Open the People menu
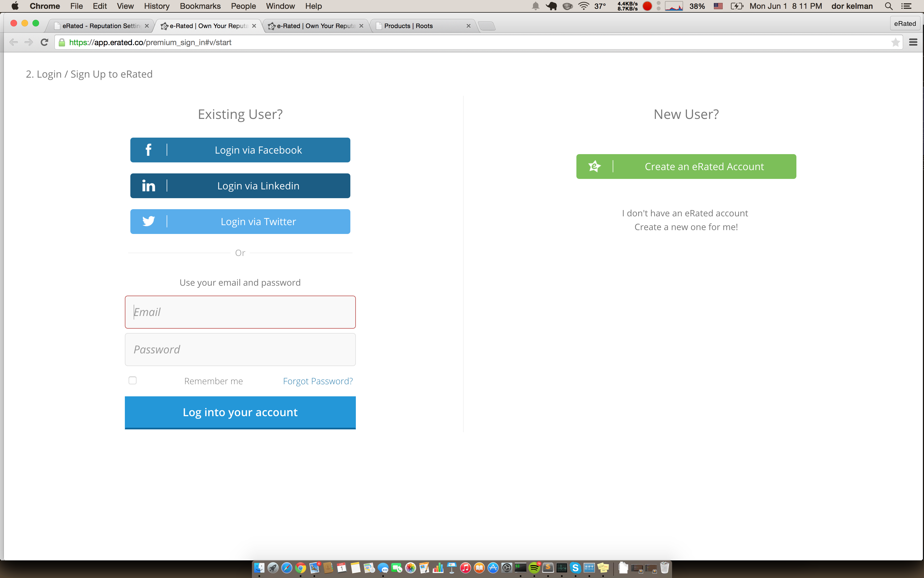Image resolution: width=924 pixels, height=578 pixels. point(243,6)
